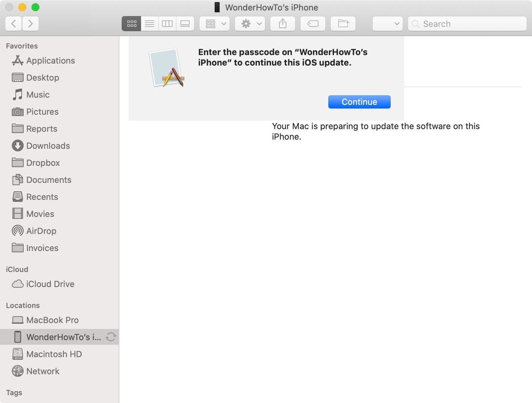Image resolution: width=532 pixels, height=403 pixels.
Task: Click the Share toolbar icon
Action: tap(282, 24)
